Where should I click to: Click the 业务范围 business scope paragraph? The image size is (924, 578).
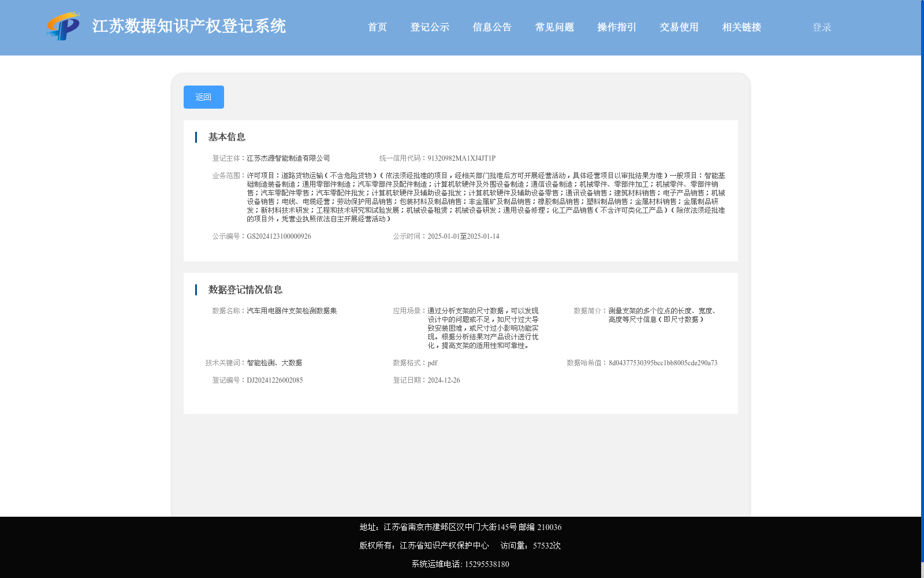[486, 197]
